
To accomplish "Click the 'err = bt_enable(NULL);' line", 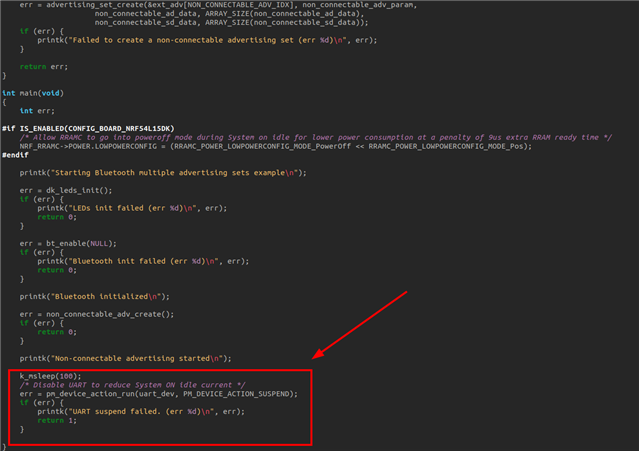I will click(x=68, y=244).
